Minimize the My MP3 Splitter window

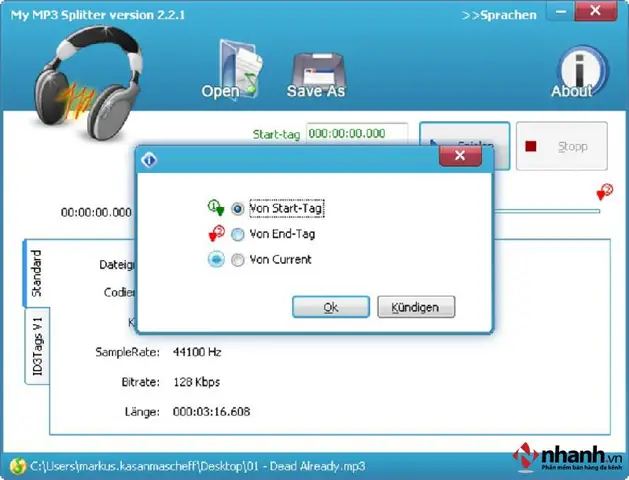[x=561, y=11]
